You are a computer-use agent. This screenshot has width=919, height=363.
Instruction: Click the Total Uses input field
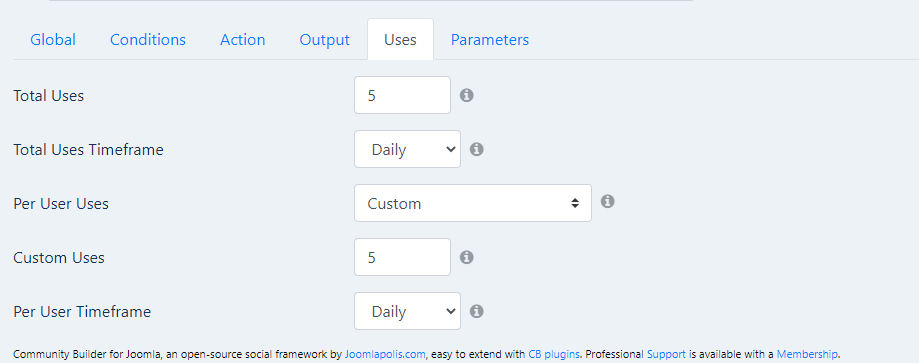point(402,95)
